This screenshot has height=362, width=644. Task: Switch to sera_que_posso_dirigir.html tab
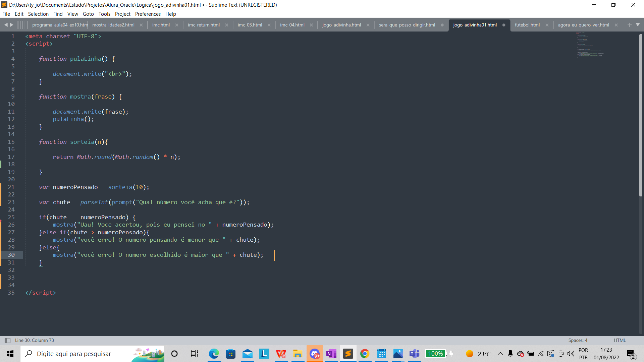(407, 25)
